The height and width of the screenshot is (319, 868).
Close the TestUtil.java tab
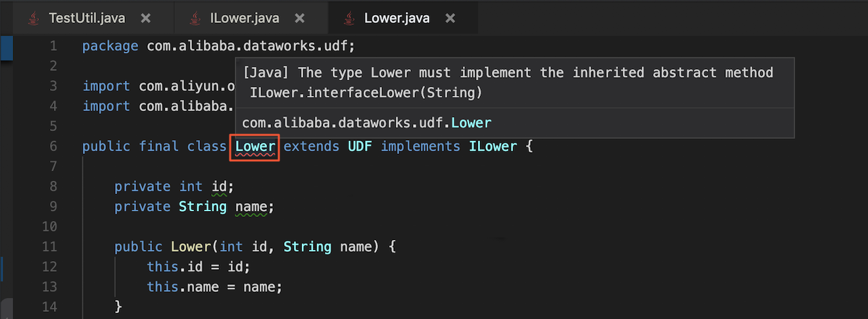(146, 18)
